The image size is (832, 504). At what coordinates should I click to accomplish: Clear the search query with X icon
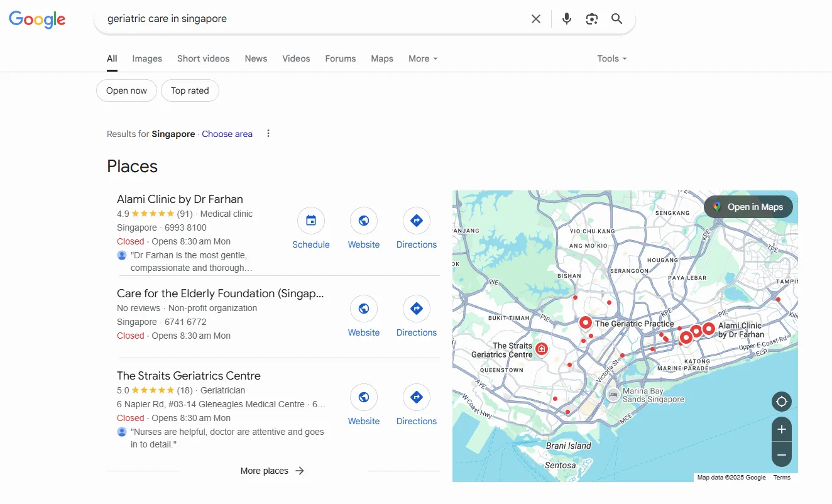536,19
